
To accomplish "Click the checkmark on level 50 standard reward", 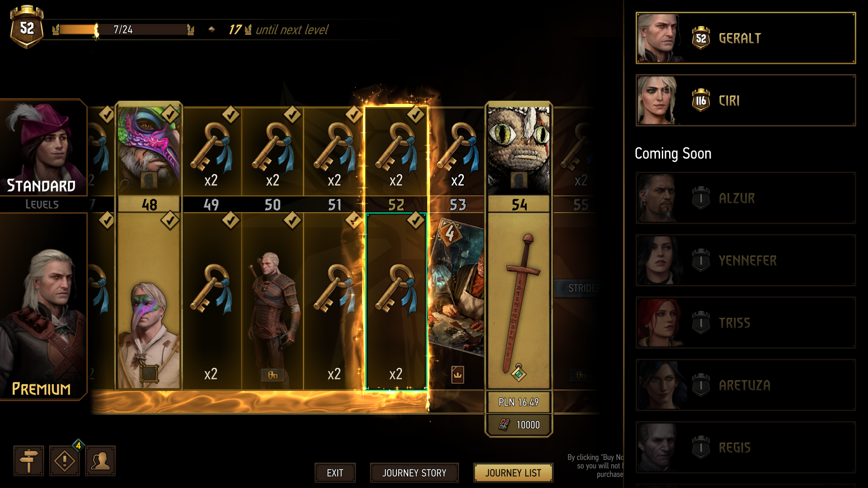I will pos(292,115).
